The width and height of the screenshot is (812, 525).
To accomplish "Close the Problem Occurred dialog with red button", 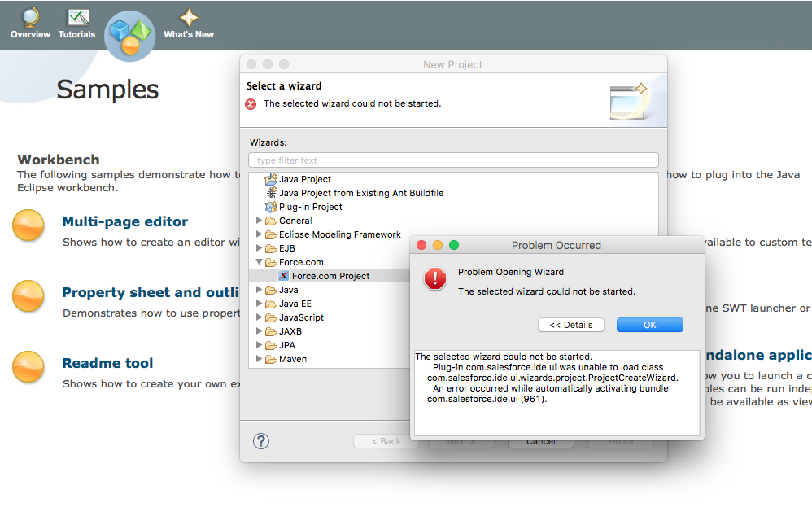I will pos(421,245).
